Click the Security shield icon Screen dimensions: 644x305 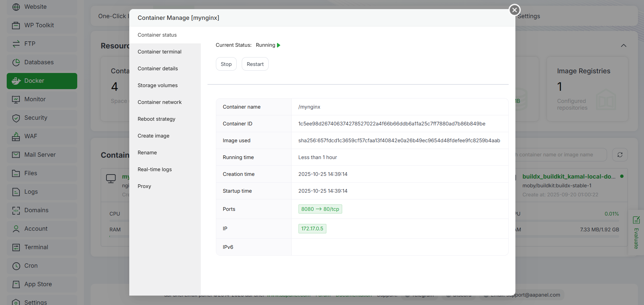click(x=16, y=118)
